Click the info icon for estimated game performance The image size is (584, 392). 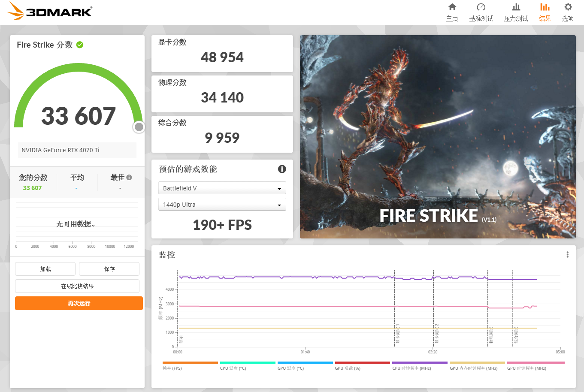[x=282, y=169]
